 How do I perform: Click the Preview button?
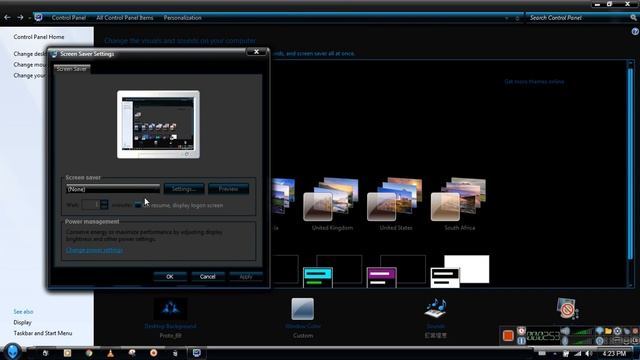[x=228, y=189]
